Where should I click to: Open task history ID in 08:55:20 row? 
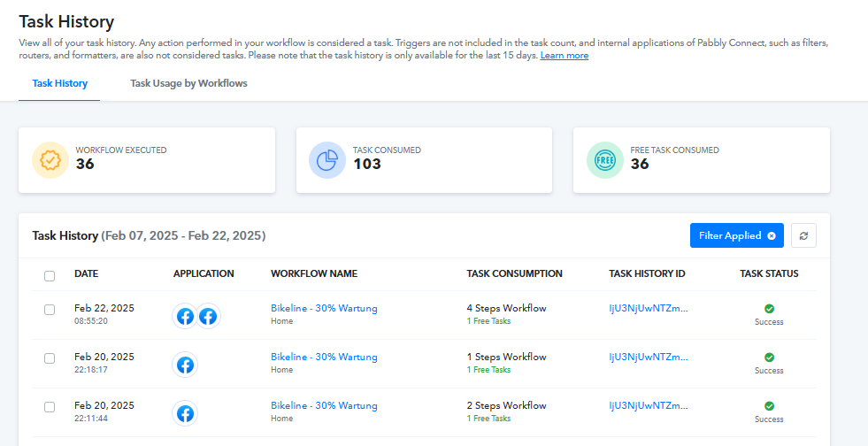pyautogui.click(x=649, y=308)
